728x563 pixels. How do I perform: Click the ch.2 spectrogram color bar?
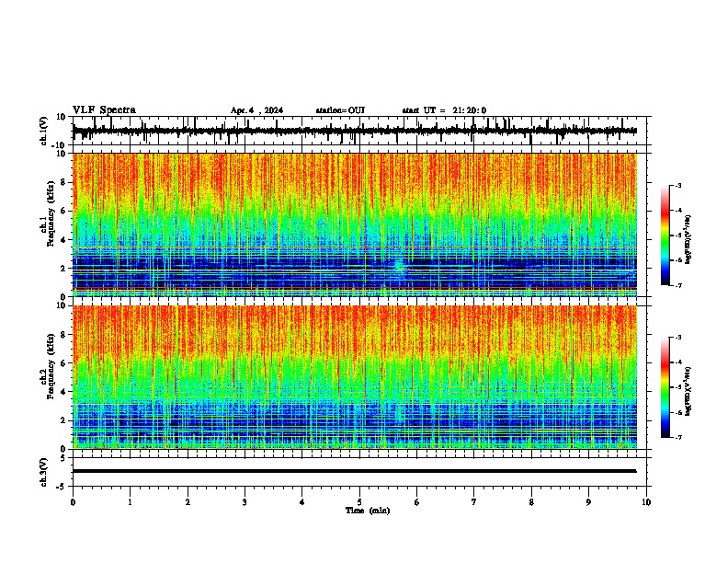[665, 387]
